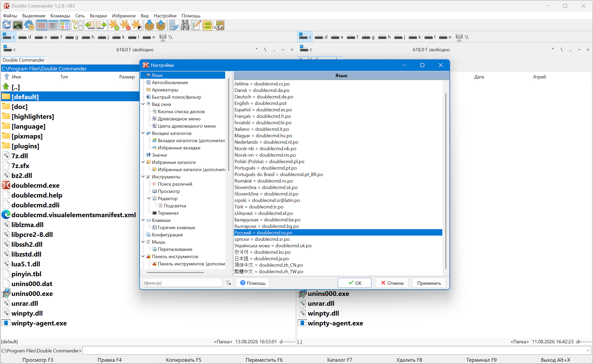Click the (фильтр) settings filter field
The width and height of the screenshot is (593, 364).
pos(182,283)
